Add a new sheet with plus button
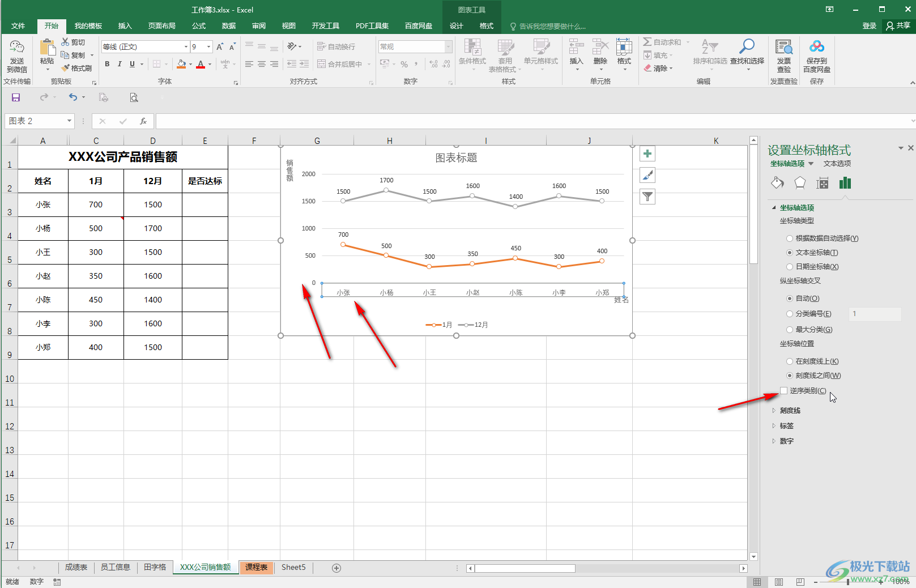This screenshot has height=588, width=916. pyautogui.click(x=336, y=568)
